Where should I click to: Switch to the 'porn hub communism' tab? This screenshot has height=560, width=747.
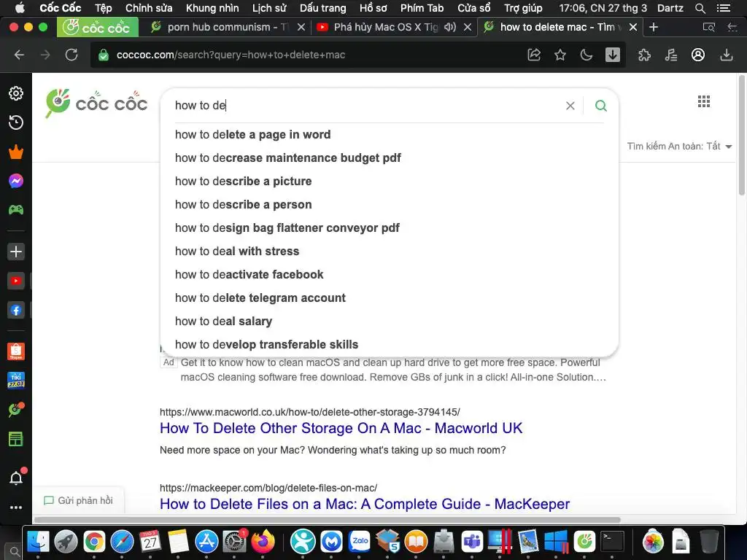tap(228, 27)
